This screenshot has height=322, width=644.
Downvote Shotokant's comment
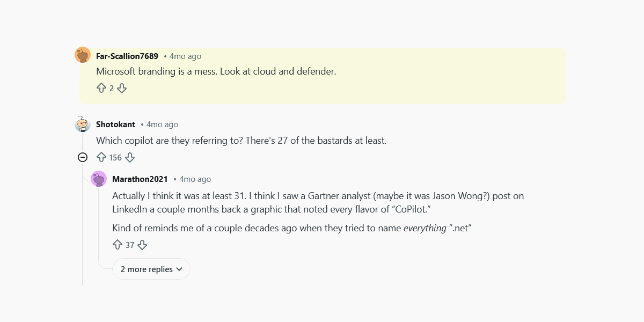pyautogui.click(x=129, y=157)
